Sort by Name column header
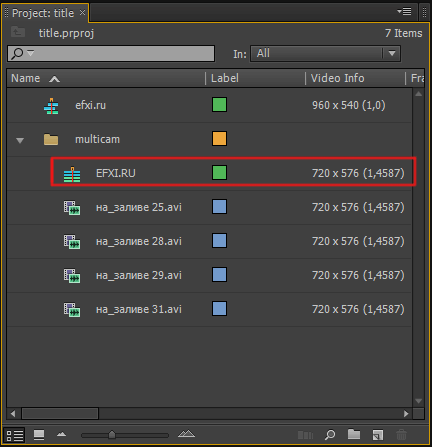 25,78
